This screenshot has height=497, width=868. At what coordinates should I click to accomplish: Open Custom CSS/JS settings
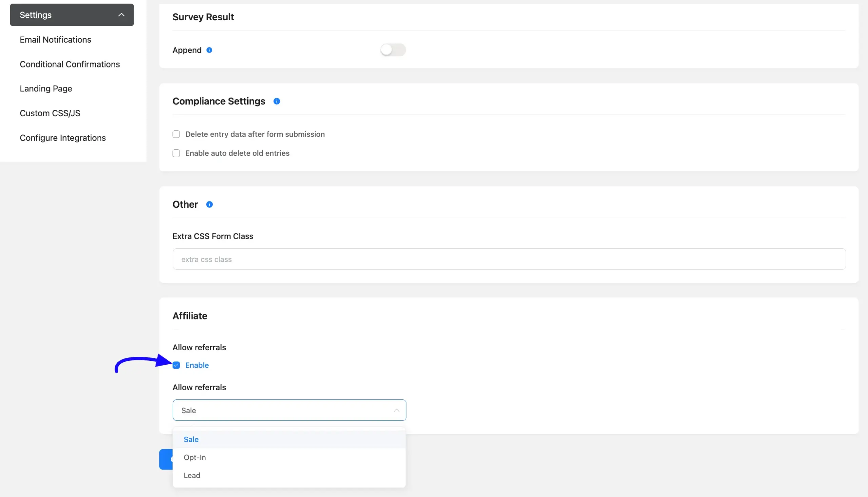click(x=50, y=113)
